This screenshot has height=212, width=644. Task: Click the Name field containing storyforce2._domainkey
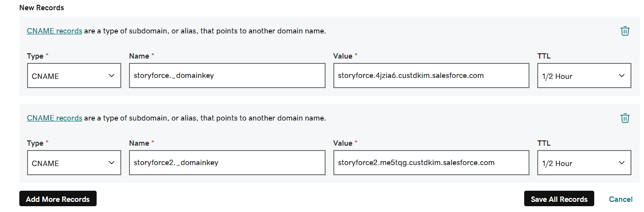[227, 163]
